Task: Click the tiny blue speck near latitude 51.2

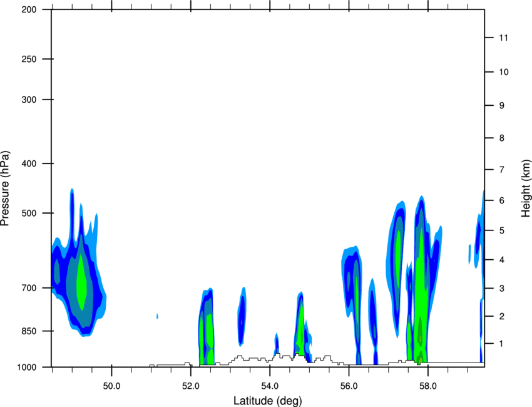Action: tap(157, 316)
